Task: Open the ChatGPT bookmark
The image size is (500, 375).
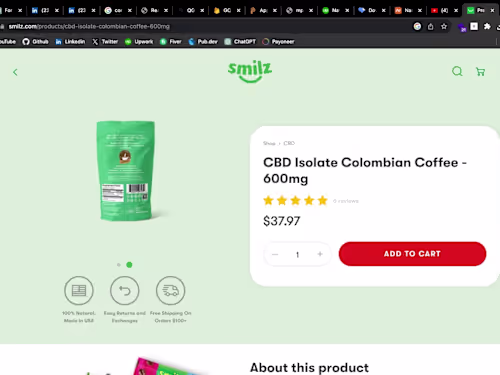Action: tap(240, 42)
